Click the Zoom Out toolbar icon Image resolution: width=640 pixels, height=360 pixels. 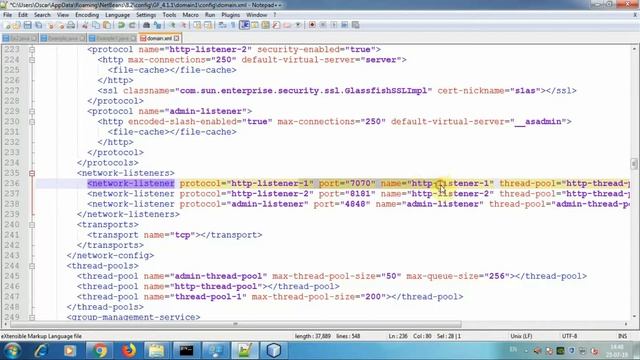(184, 25)
